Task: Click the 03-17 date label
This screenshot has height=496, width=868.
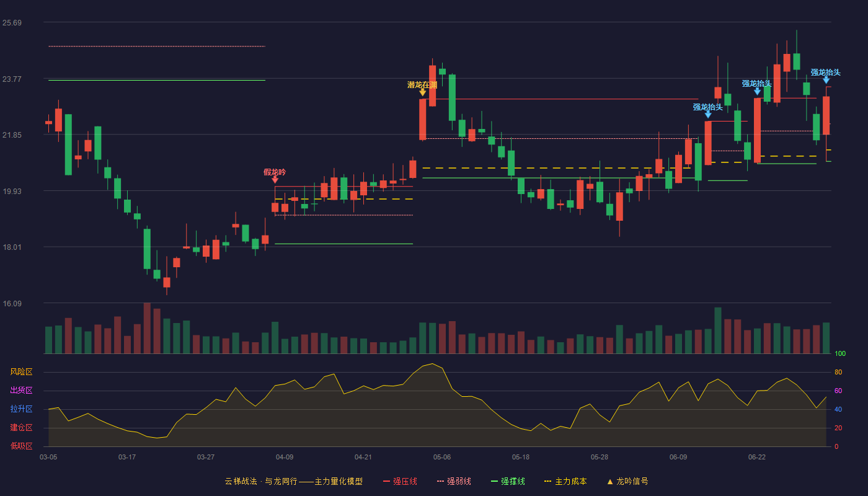Action: click(x=127, y=457)
